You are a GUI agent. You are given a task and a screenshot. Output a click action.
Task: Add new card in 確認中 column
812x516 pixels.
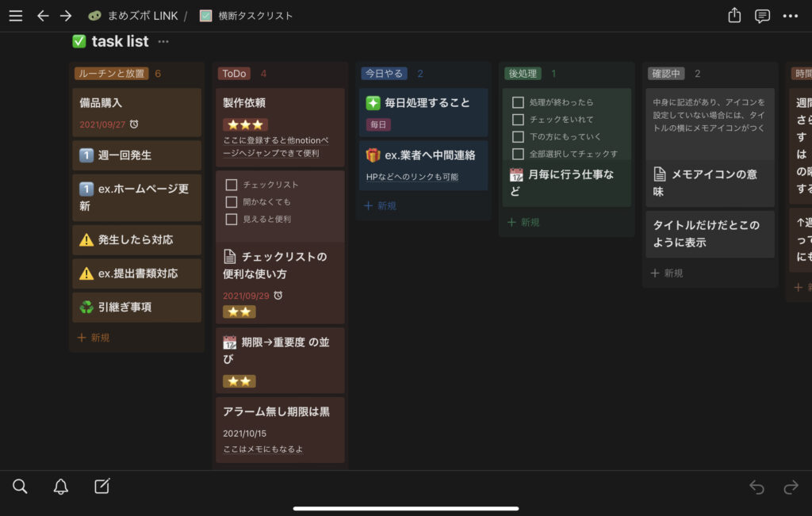[667, 273]
